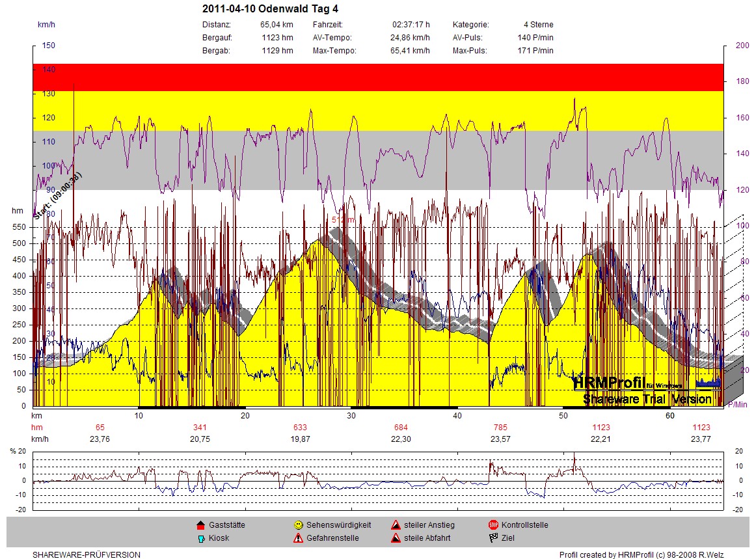The height and width of the screenshot is (559, 756).
Task: Click the Sehenswürdigkeit smiley face icon
Action: [298, 525]
